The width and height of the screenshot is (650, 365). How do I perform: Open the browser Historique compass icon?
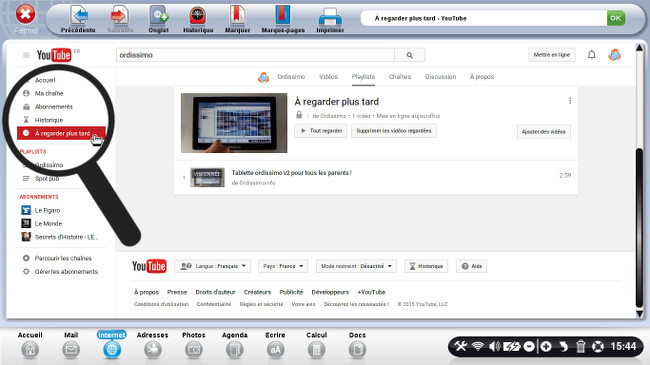click(198, 16)
